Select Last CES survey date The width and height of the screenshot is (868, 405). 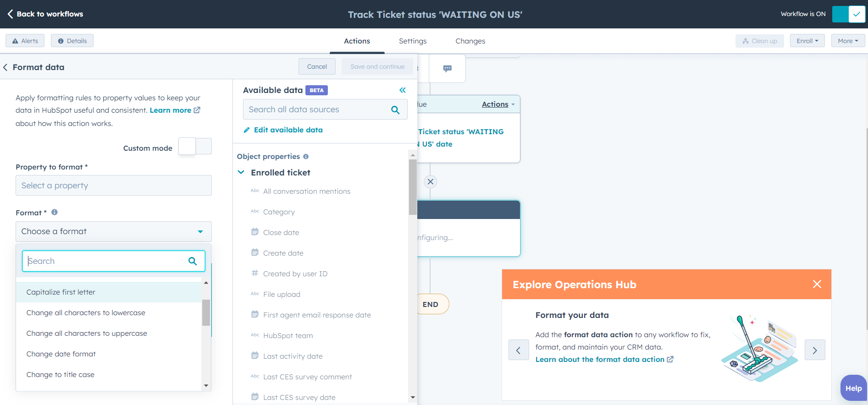[299, 397]
